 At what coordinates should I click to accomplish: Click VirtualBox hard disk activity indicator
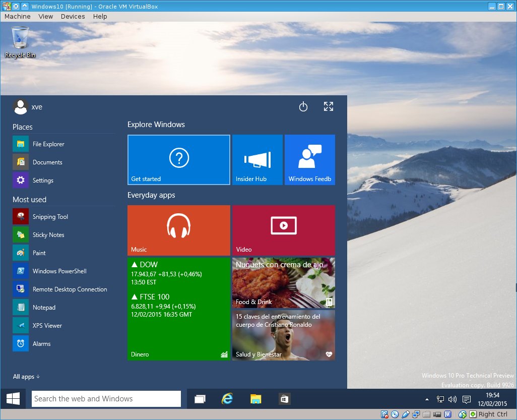coord(384,414)
